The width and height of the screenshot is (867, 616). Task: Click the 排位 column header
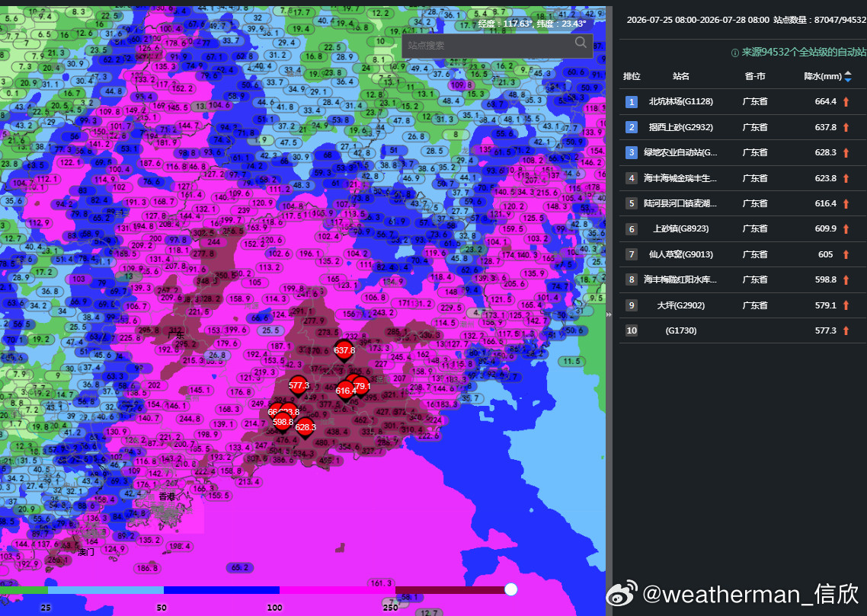pos(632,76)
